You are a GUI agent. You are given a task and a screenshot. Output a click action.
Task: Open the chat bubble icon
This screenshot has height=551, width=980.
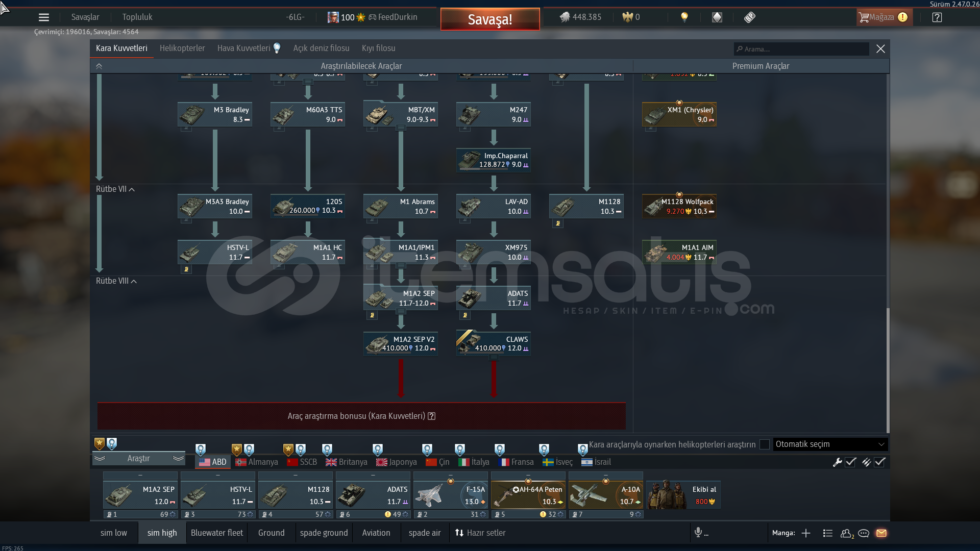[x=864, y=533]
